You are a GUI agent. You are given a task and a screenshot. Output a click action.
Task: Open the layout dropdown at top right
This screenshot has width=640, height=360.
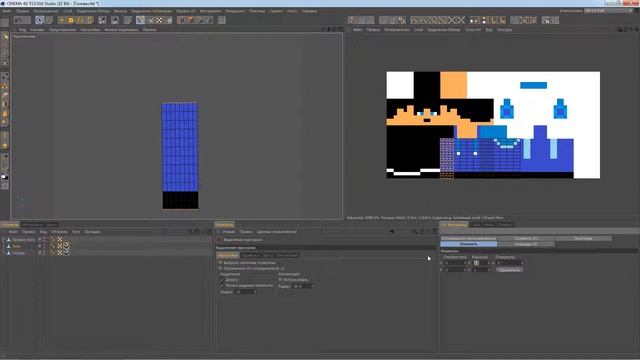click(x=609, y=11)
